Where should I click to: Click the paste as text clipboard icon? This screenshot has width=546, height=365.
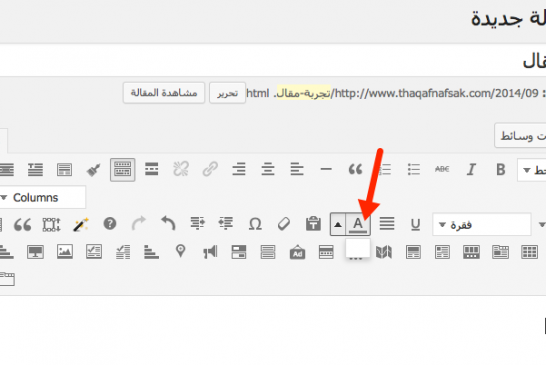click(x=313, y=224)
